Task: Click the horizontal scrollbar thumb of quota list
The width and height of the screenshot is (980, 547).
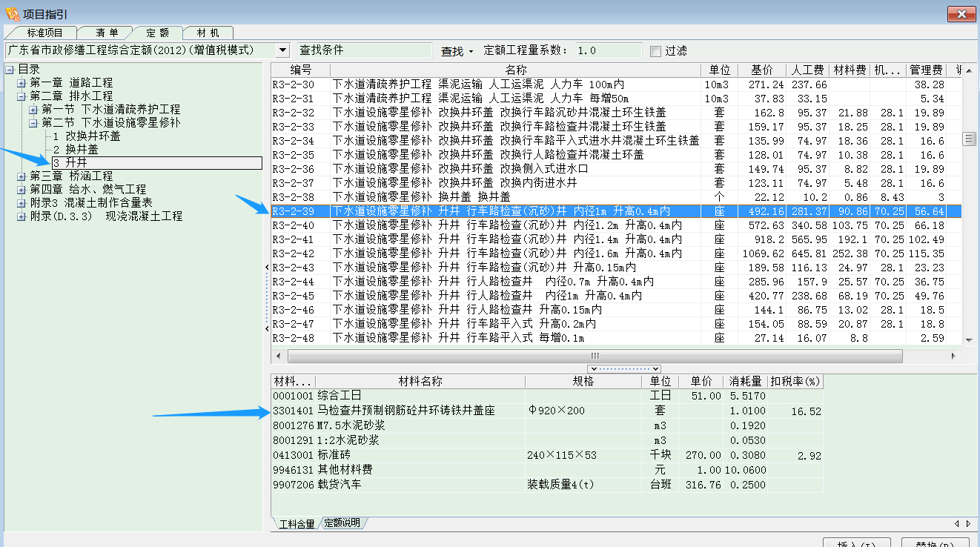Action: click(x=594, y=357)
